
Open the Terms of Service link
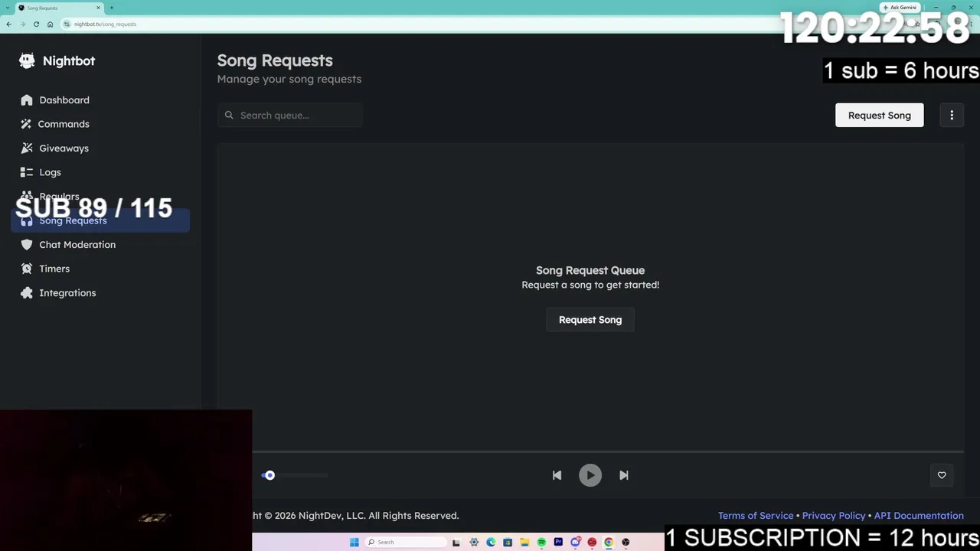(x=756, y=516)
